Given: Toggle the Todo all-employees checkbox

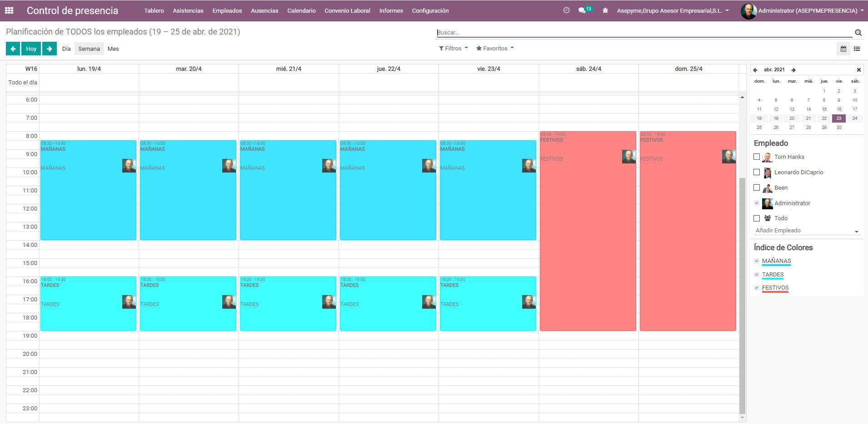Looking at the screenshot, I should coord(757,218).
